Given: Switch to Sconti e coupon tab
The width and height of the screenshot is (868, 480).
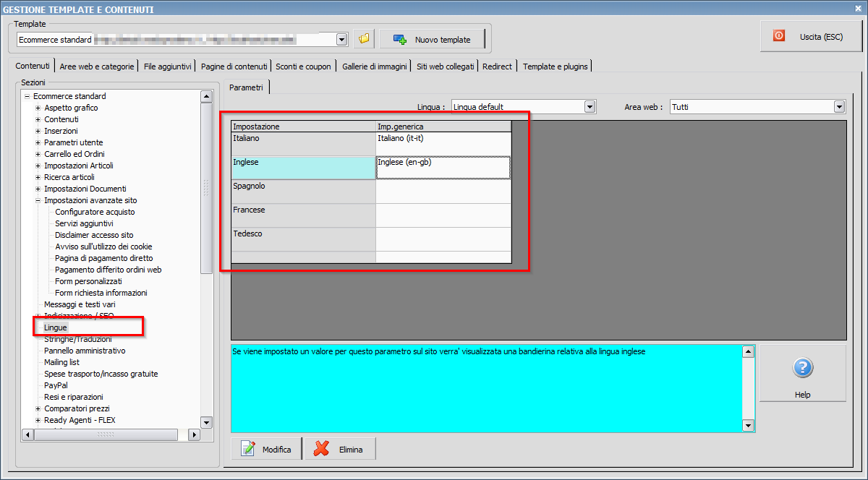Looking at the screenshot, I should pos(304,66).
